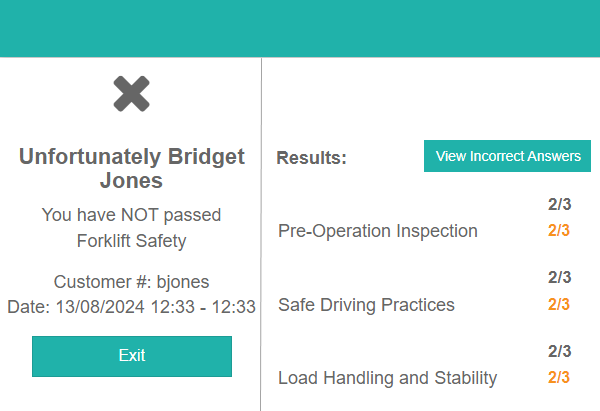Click the Date 13/08/2024 line
Viewport: 600px width, 411px height.
[x=131, y=306]
